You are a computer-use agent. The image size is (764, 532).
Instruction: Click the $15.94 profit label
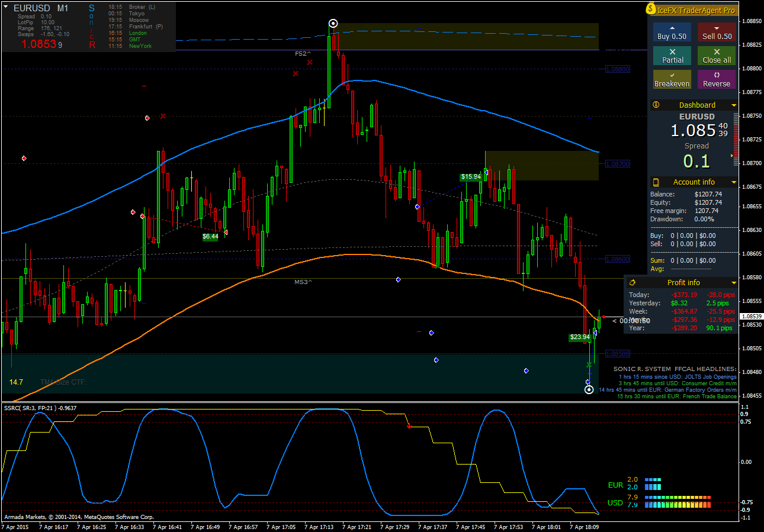point(471,176)
